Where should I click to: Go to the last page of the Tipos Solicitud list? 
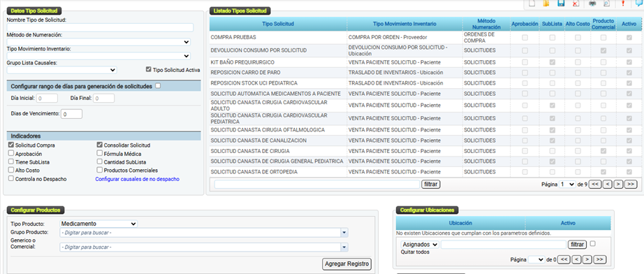631,185
